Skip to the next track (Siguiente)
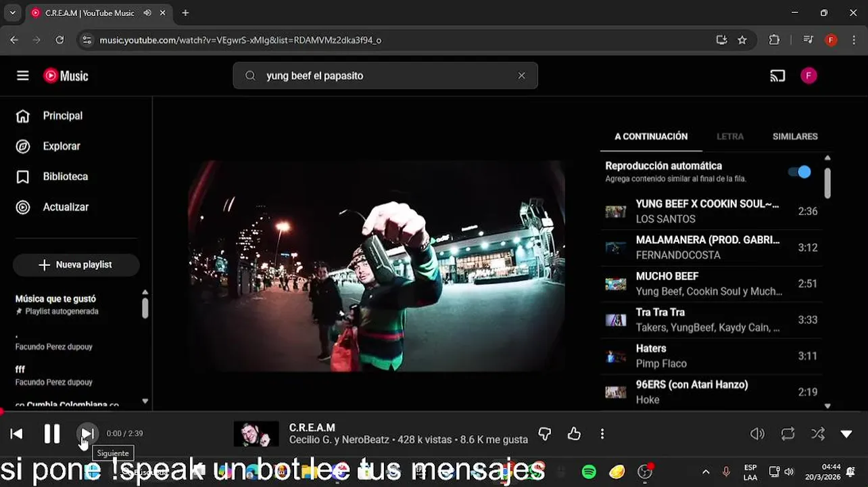868x487 pixels. tap(87, 434)
